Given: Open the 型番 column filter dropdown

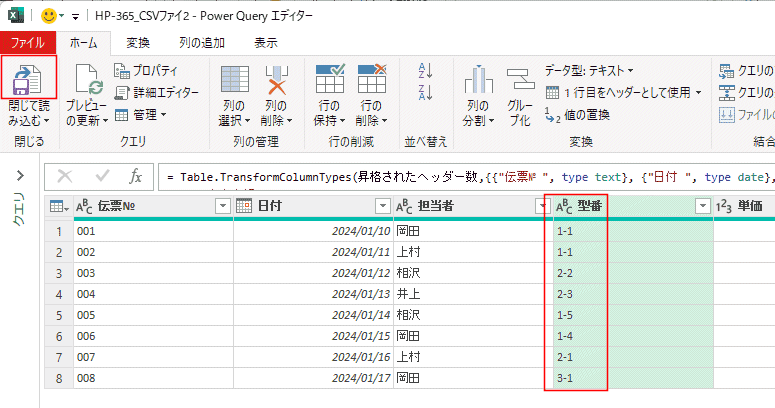Looking at the screenshot, I should tap(700, 206).
